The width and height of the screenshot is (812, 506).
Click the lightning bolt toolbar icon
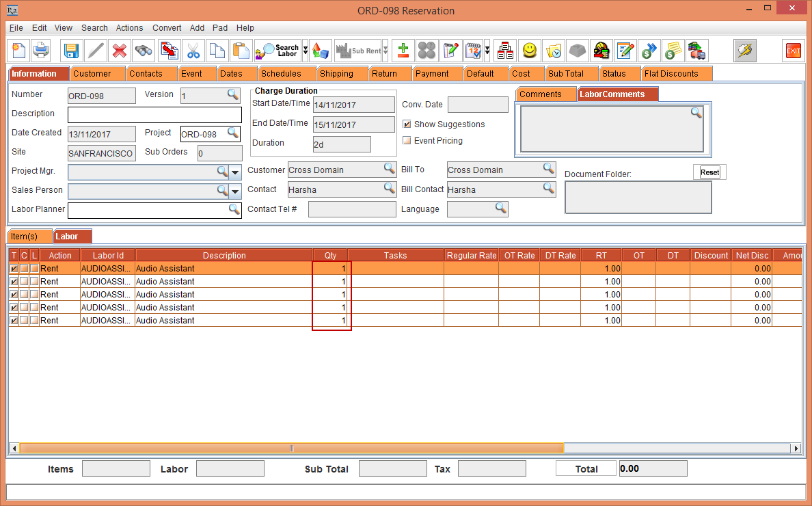pyautogui.click(x=745, y=51)
